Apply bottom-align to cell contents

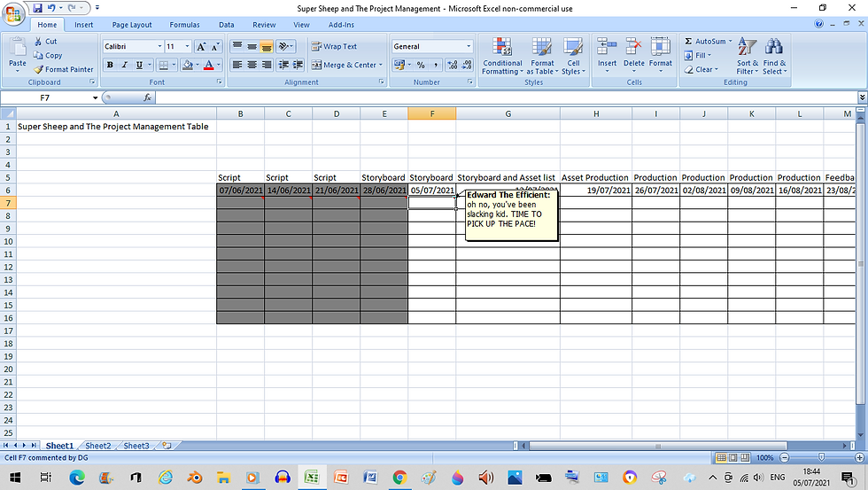pos(267,46)
